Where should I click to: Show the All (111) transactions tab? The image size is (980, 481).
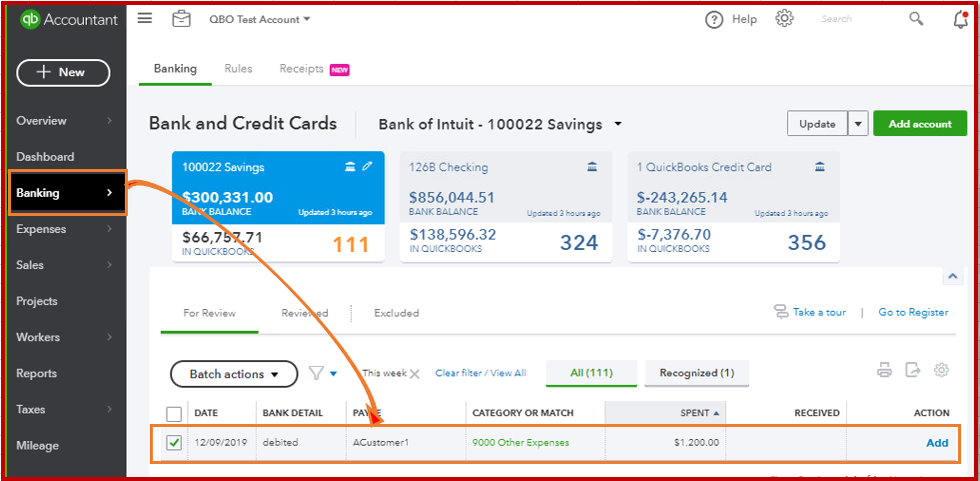point(591,373)
